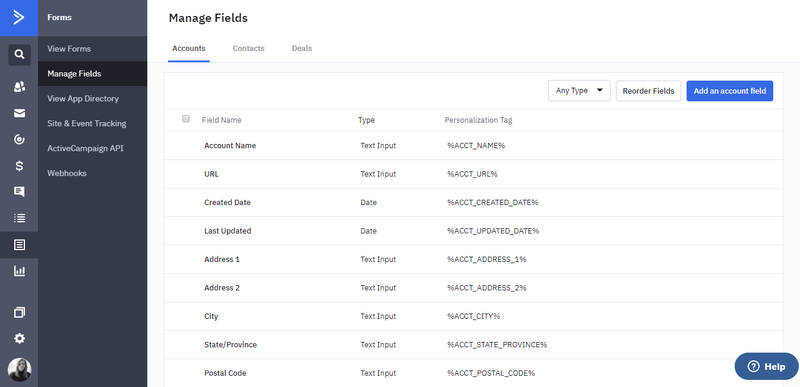The height and width of the screenshot is (387, 800).
Task: Click the Reorder Fields button
Action: (x=648, y=91)
